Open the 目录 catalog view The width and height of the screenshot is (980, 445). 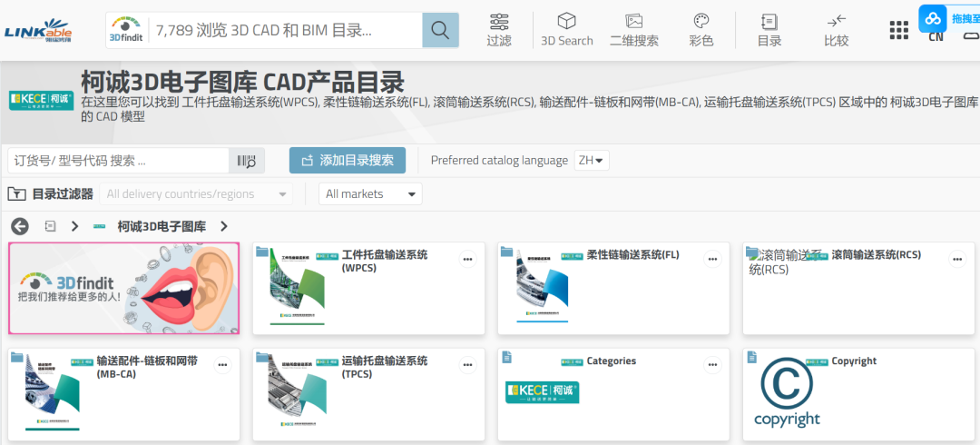pyautogui.click(x=769, y=30)
